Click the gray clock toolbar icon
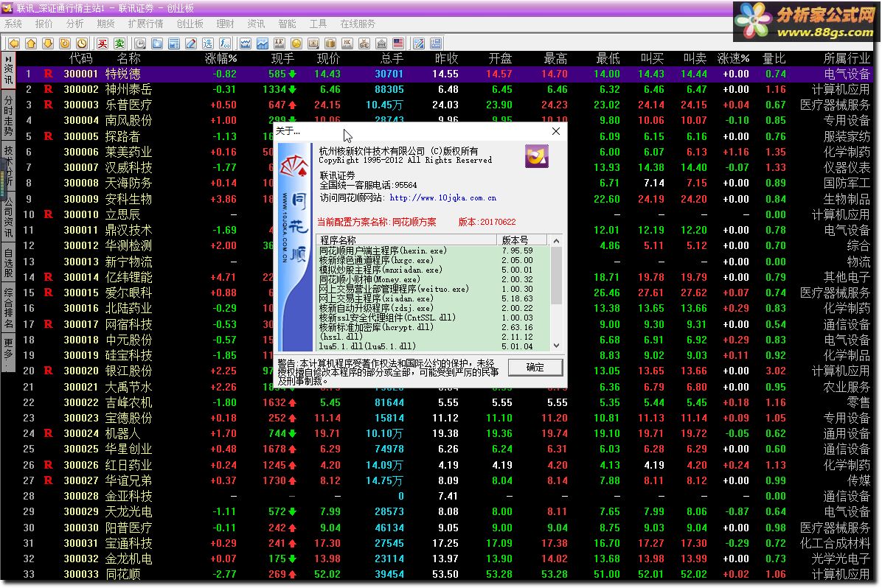This screenshot has height=588, width=882. 140,43
